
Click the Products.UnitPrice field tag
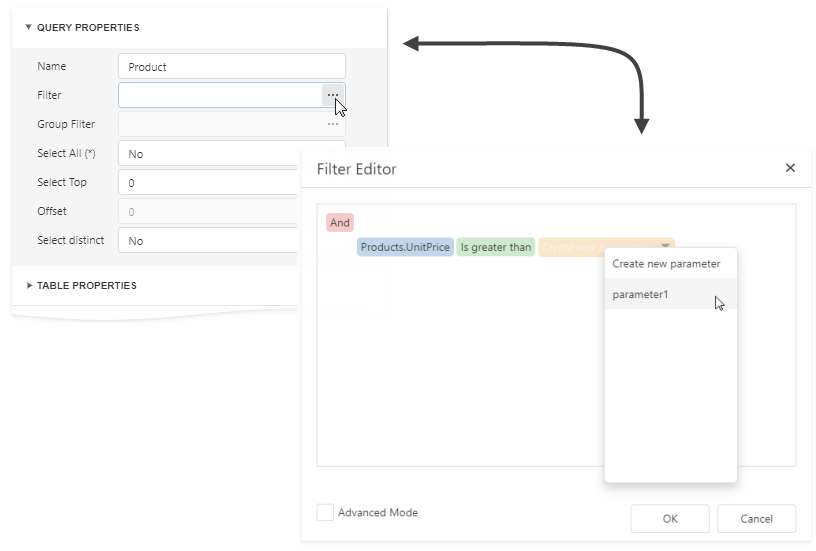[405, 246]
